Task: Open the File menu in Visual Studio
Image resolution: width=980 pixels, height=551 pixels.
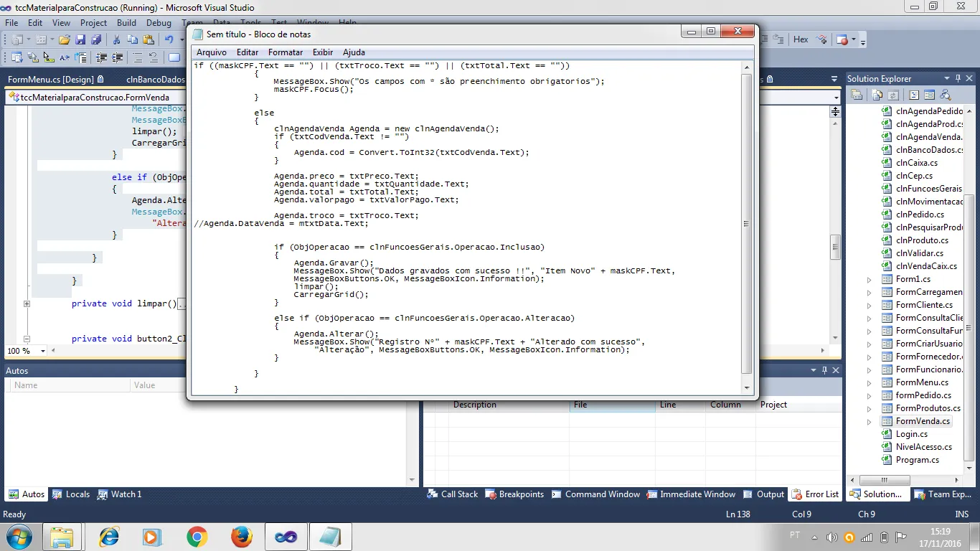Action: 11,23
